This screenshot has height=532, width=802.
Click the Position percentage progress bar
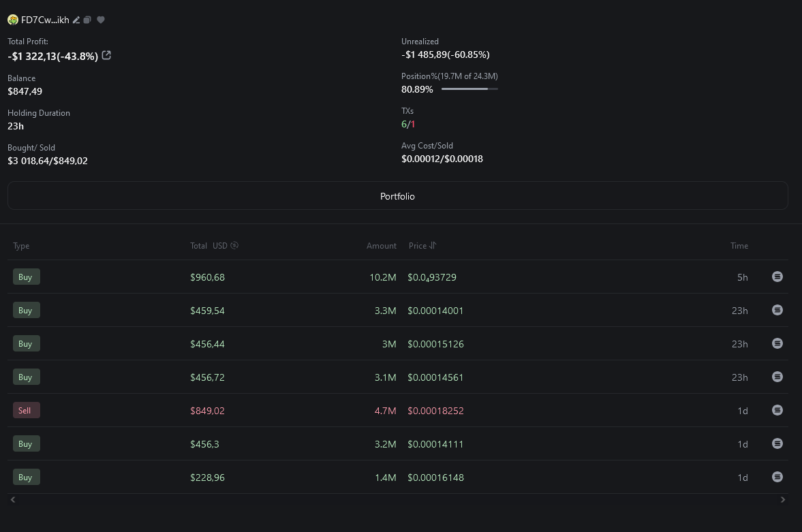tap(469, 89)
